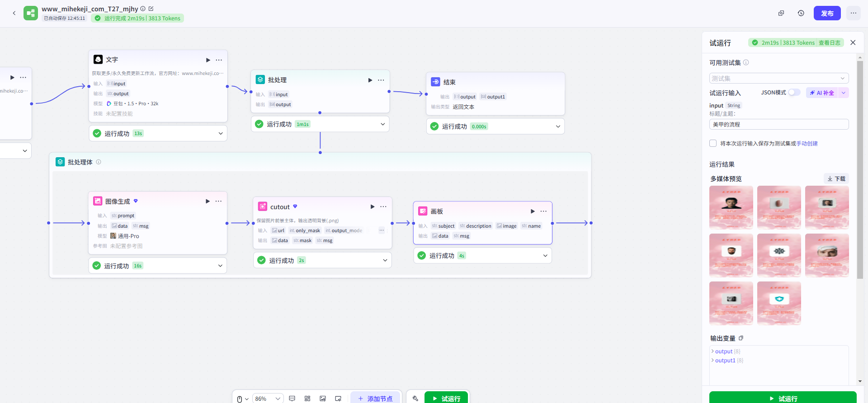This screenshot has width=868, height=403.
Task: Check the save run input as test set box
Action: pyautogui.click(x=713, y=143)
